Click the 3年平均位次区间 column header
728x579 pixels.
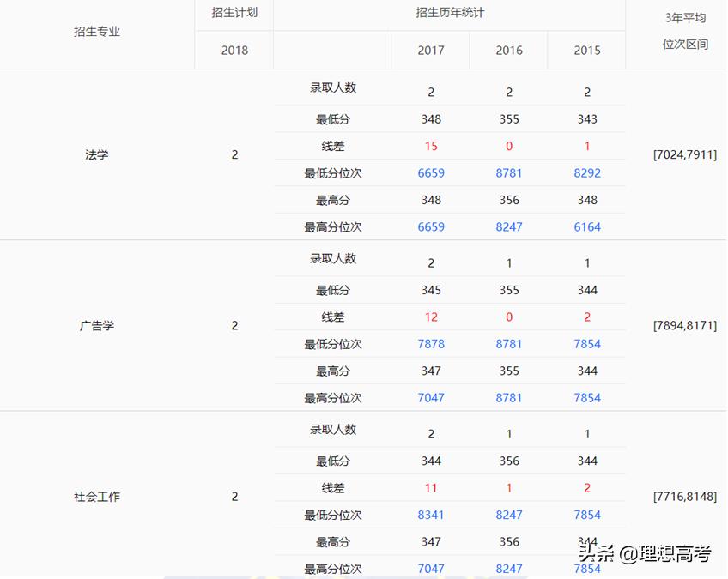coord(684,34)
